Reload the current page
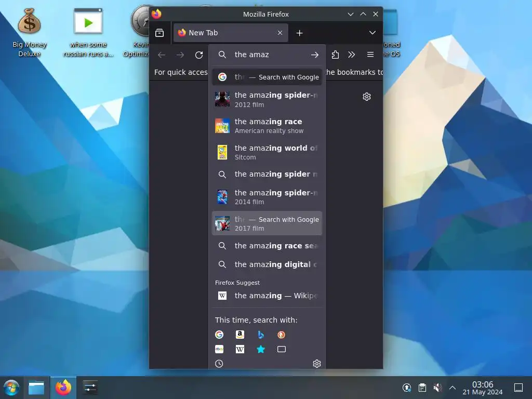Screen dimensions: 532x399 tap(199, 55)
